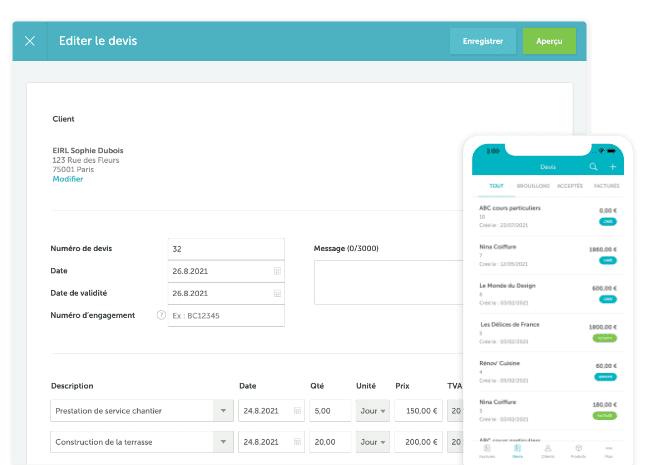Open the Le Monde du Design quote

tap(548, 294)
